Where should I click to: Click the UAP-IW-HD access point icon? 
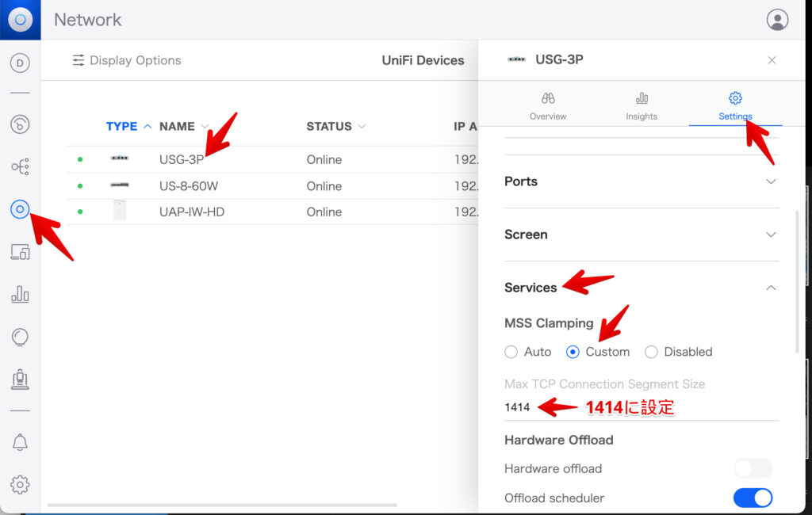click(x=120, y=212)
